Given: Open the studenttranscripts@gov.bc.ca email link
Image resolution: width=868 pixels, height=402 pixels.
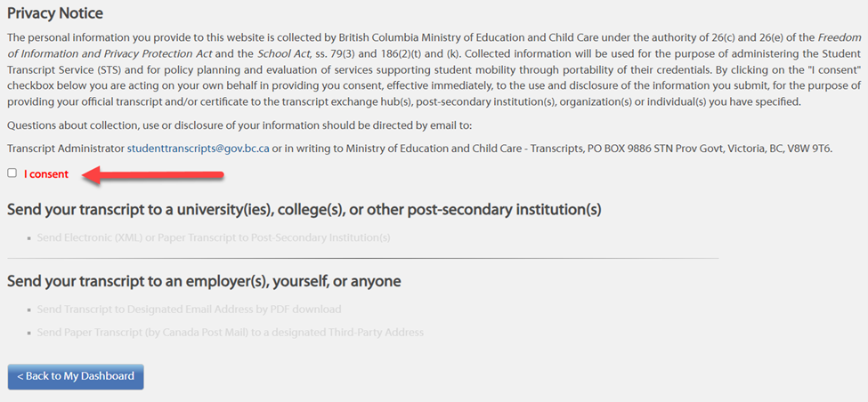Looking at the screenshot, I should [198, 149].
